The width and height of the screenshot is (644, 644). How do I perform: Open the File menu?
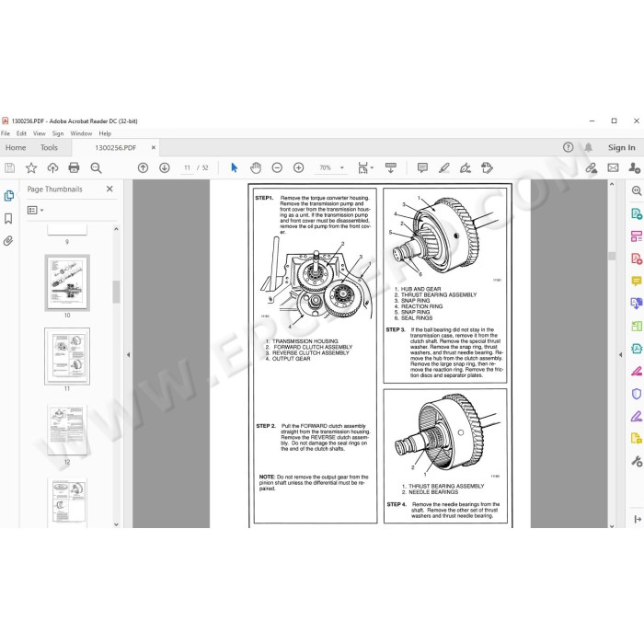pyautogui.click(x=6, y=133)
